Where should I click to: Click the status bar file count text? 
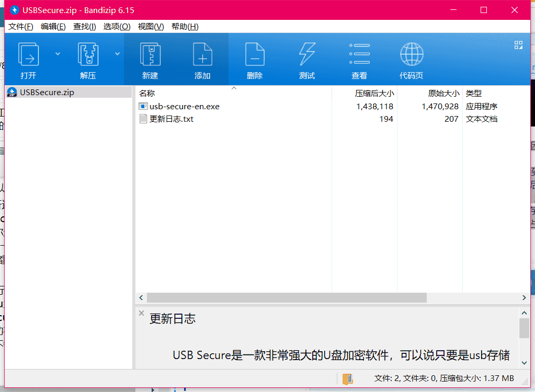(x=444, y=378)
